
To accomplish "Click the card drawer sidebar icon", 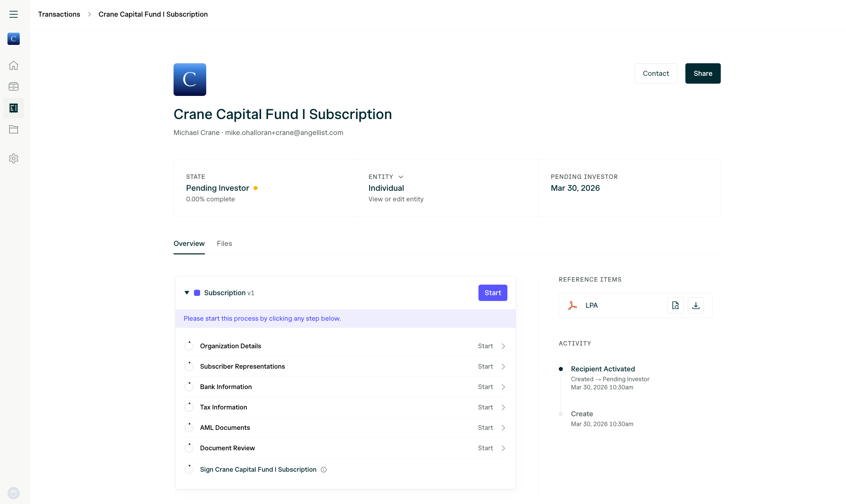I will [x=14, y=87].
